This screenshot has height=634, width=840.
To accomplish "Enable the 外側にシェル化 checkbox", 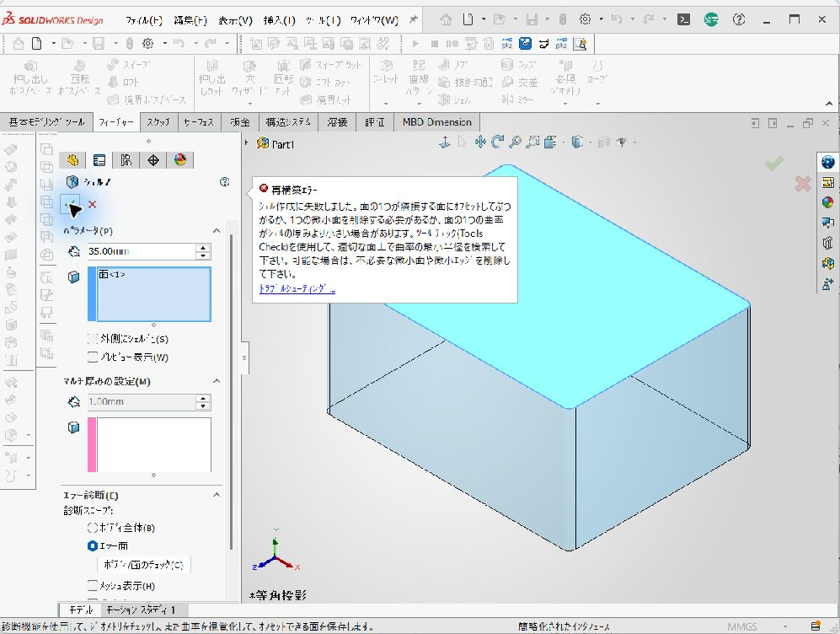I will (x=93, y=339).
